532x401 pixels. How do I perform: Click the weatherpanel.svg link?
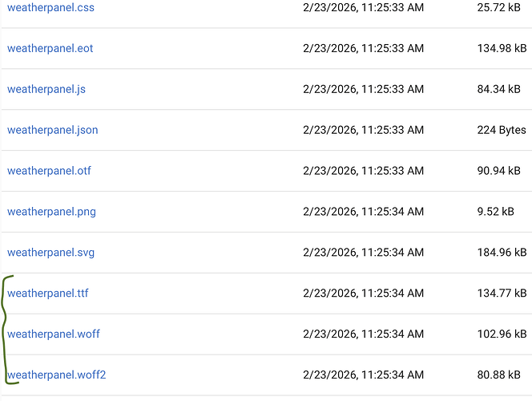pos(50,253)
